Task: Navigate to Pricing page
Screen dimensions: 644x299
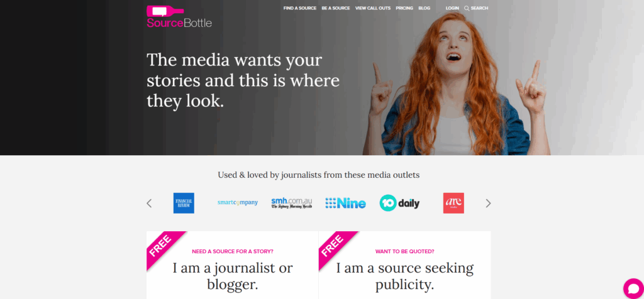Action: 404,8
